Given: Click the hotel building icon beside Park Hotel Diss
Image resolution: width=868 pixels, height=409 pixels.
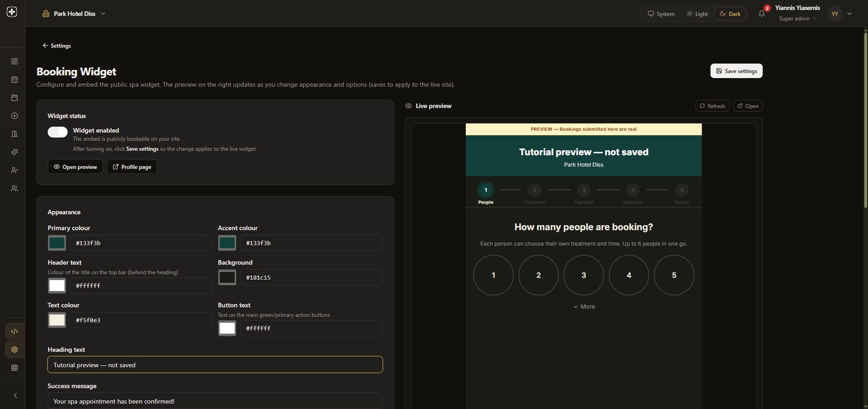Looking at the screenshot, I should point(46,14).
